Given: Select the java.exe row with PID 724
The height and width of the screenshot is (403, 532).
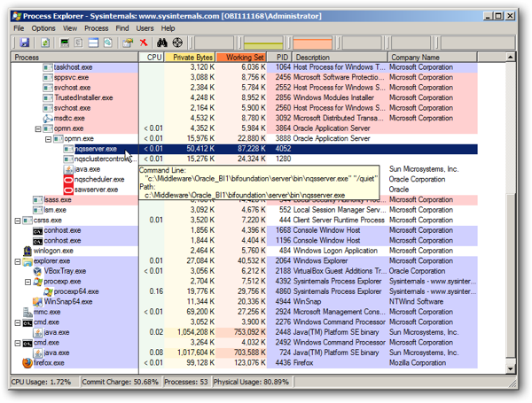Looking at the screenshot, I should (245, 353).
